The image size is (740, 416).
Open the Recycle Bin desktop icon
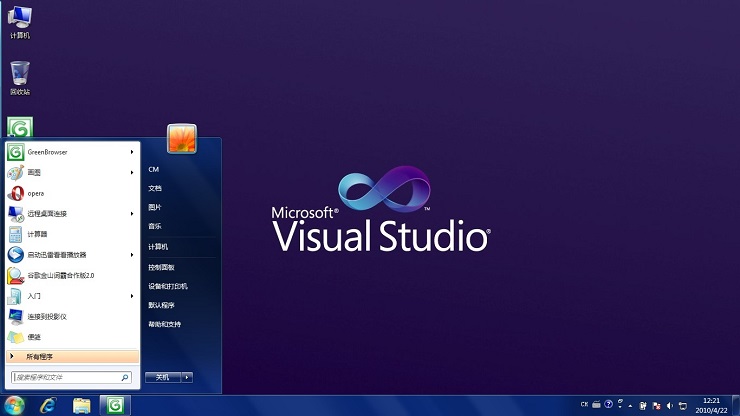[x=20, y=78]
